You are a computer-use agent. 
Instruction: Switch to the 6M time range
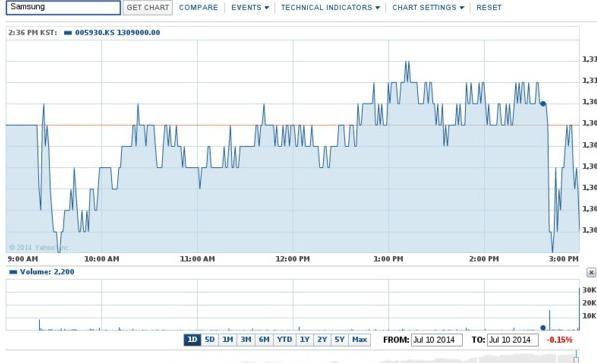[x=264, y=339]
